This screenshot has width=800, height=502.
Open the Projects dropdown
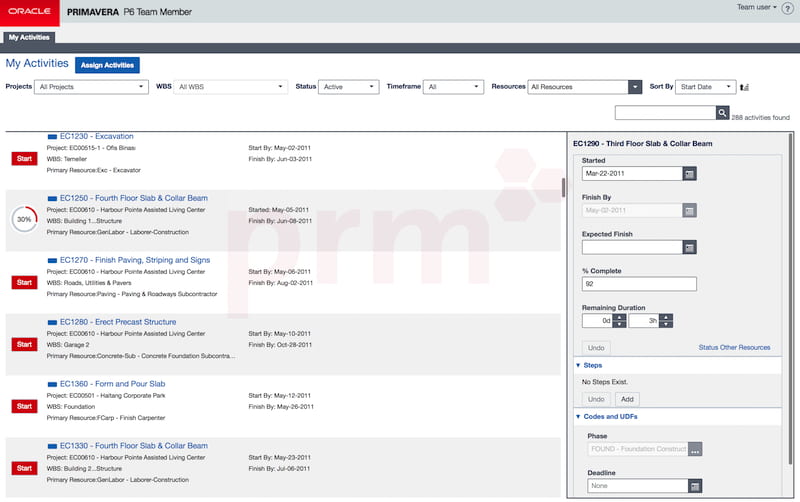(91, 87)
